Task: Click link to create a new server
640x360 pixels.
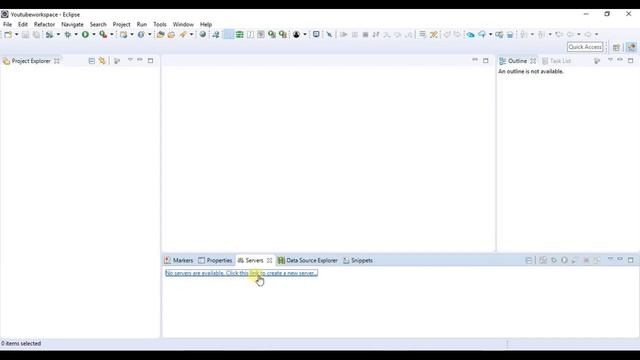Action: pyautogui.click(x=241, y=273)
